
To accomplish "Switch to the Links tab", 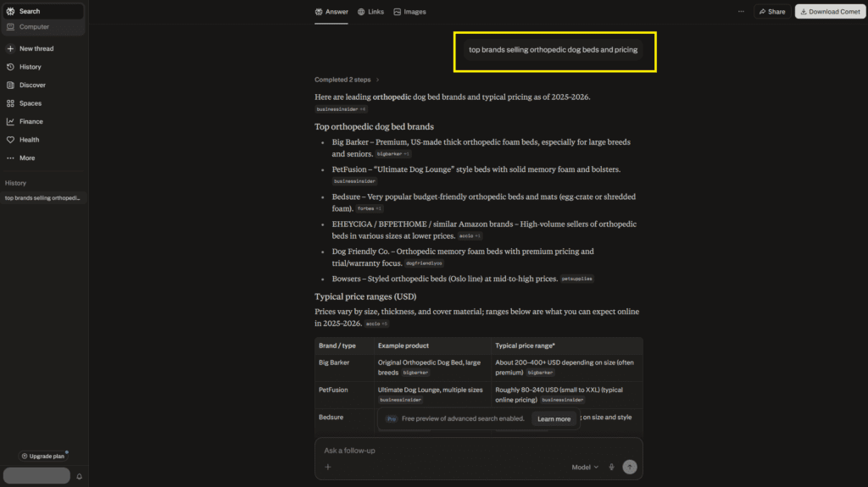I will pyautogui.click(x=370, y=12).
